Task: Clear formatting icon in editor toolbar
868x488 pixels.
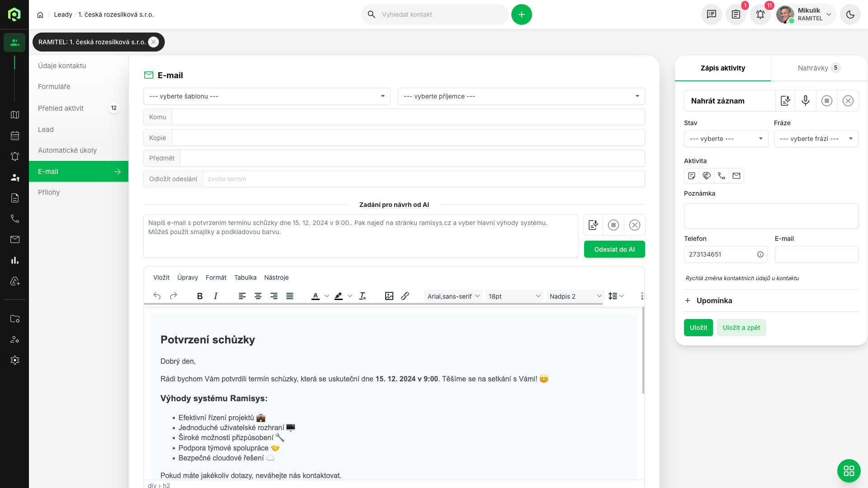Action: coord(363,296)
